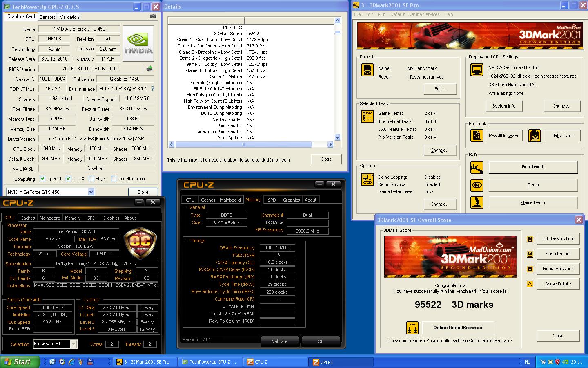The height and width of the screenshot is (368, 588).
Task: Click the Selected Tests checklist icon
Action: (367, 117)
